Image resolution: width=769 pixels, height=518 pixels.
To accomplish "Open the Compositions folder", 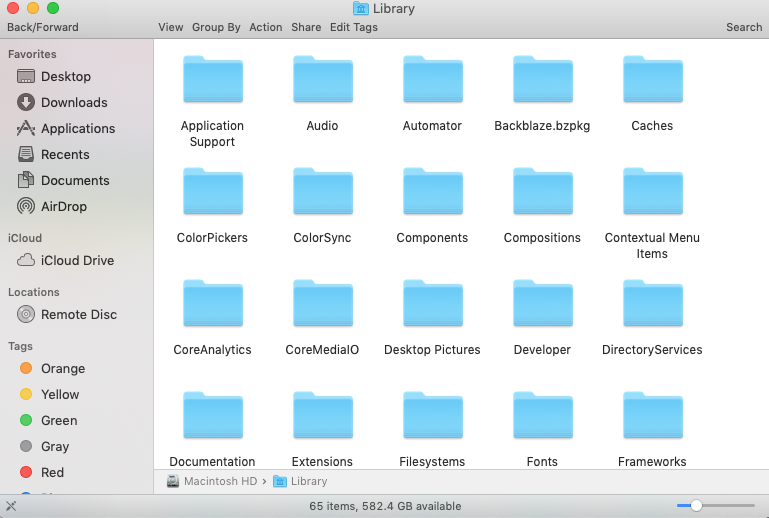I will pyautogui.click(x=542, y=191).
